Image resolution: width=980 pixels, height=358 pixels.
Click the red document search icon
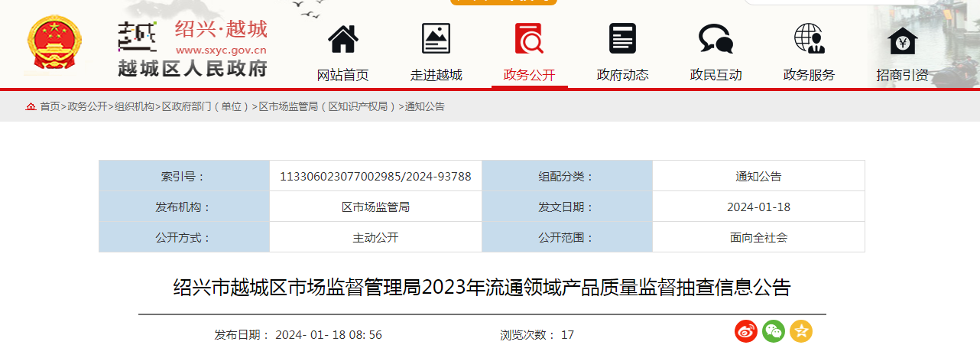pyautogui.click(x=529, y=39)
